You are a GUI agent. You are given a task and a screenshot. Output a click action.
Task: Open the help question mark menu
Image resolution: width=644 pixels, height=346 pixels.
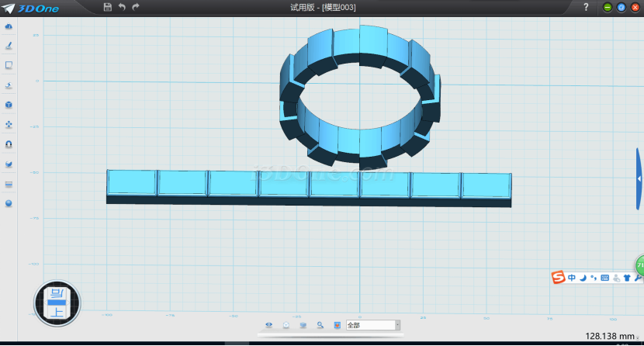point(586,7)
